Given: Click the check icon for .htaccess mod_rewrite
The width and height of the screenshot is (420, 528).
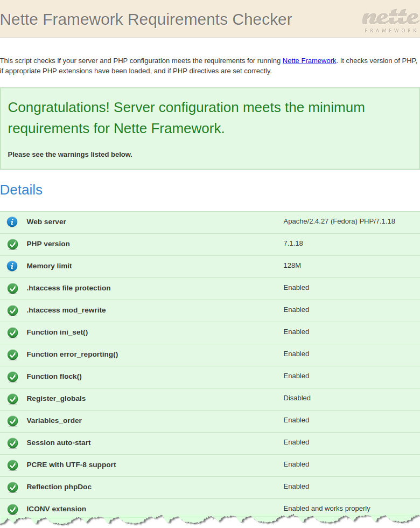Looking at the screenshot, I should [x=13, y=310].
